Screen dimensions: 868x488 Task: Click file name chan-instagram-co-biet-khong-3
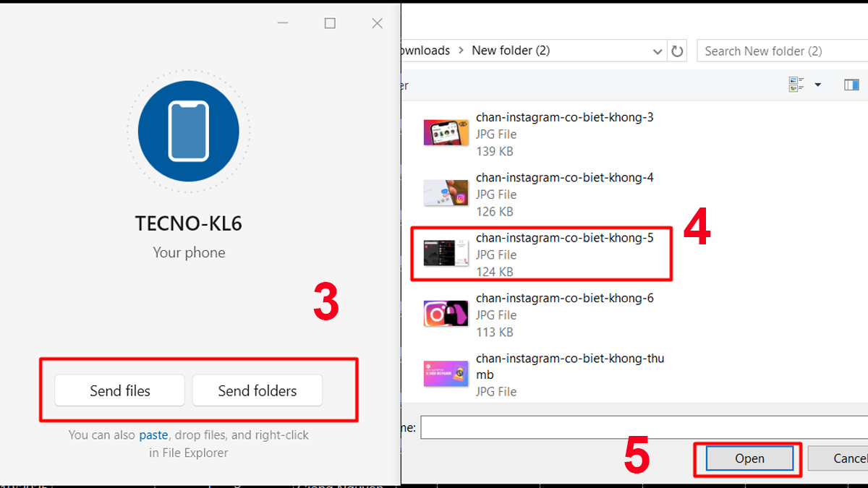click(565, 117)
